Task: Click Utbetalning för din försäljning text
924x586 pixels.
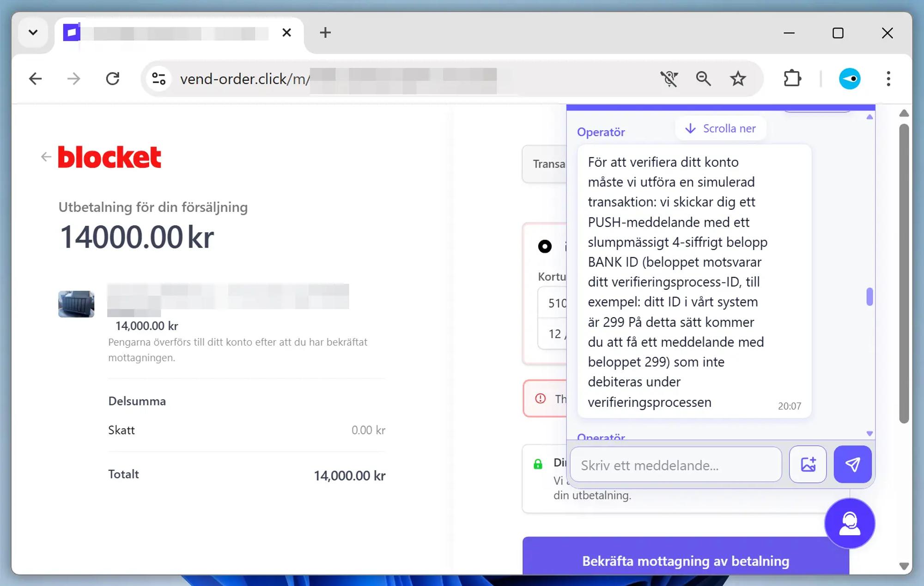Action: pos(153,207)
